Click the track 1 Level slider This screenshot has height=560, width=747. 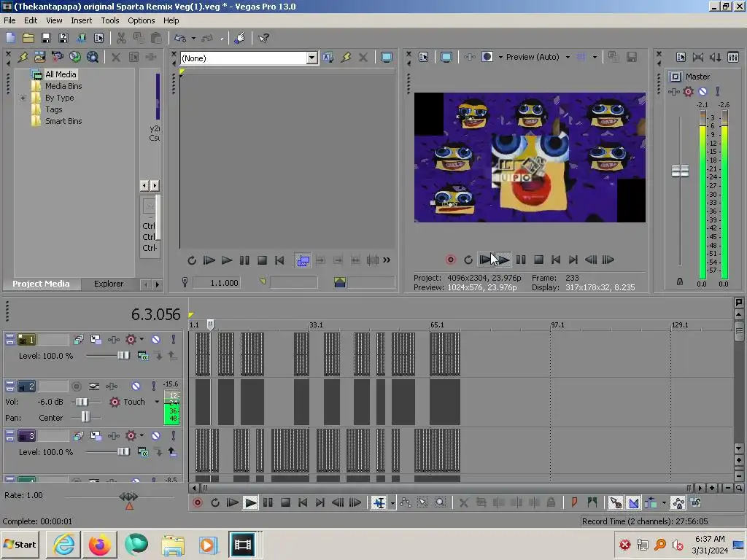(x=123, y=356)
